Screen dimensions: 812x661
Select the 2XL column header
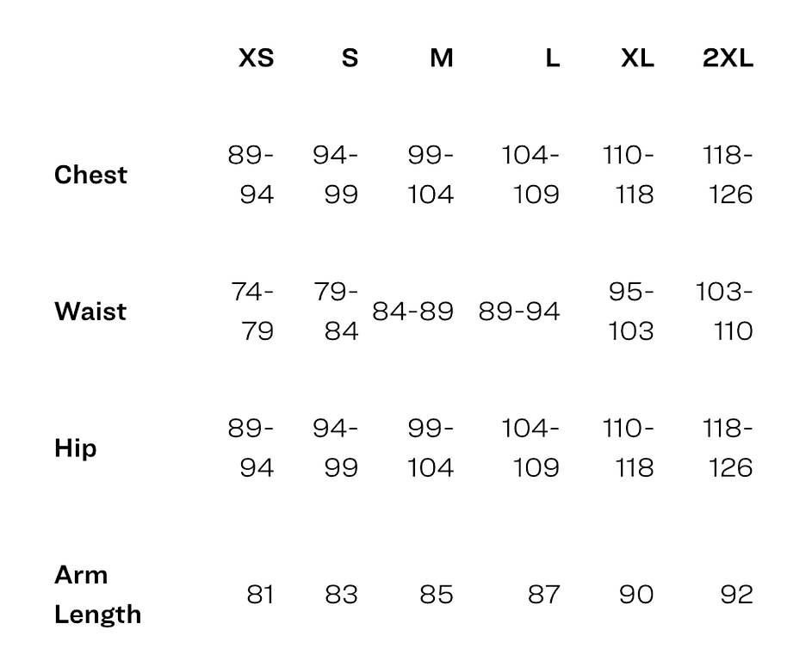pyautogui.click(x=728, y=58)
